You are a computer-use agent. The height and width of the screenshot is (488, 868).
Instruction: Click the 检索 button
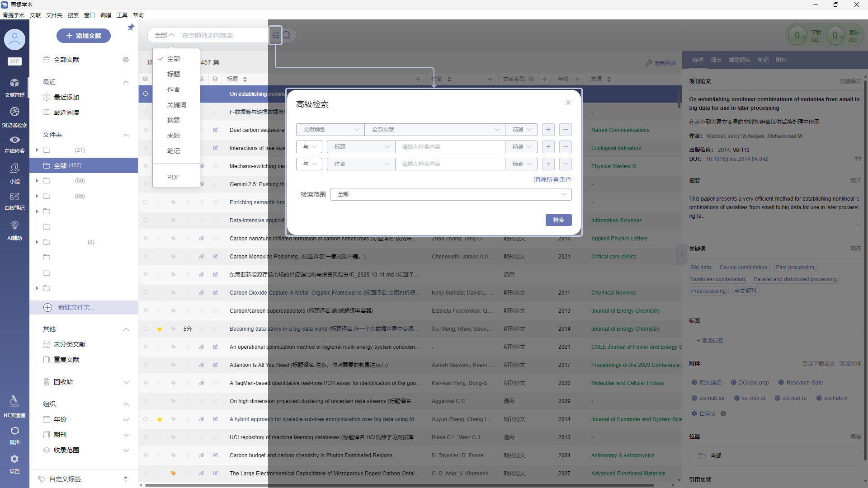(x=558, y=220)
